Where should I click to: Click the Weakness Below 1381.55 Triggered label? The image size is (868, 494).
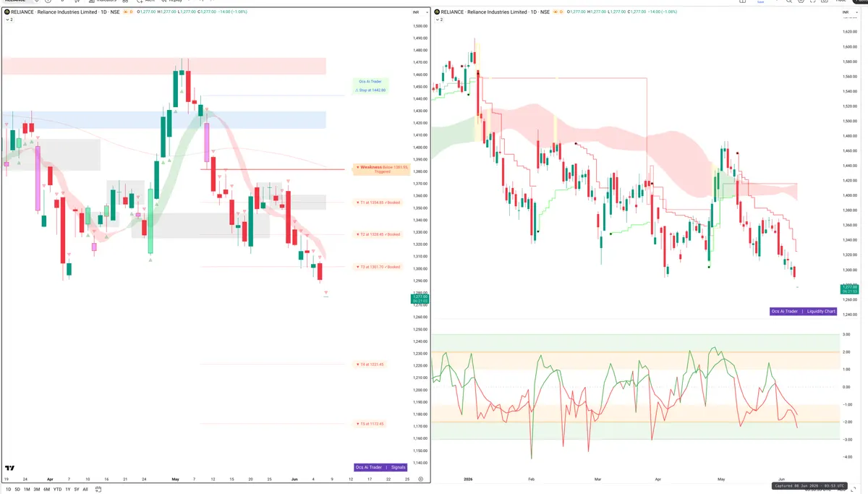[x=382, y=169]
